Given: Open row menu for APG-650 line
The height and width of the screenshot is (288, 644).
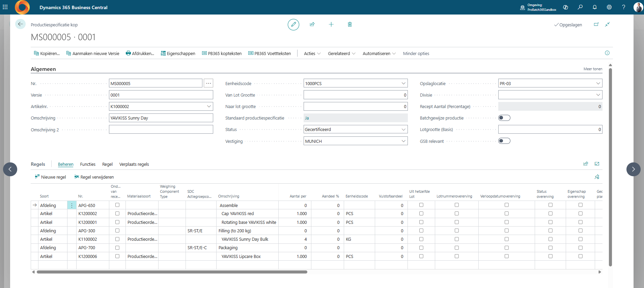Looking at the screenshot, I should coord(72,205).
